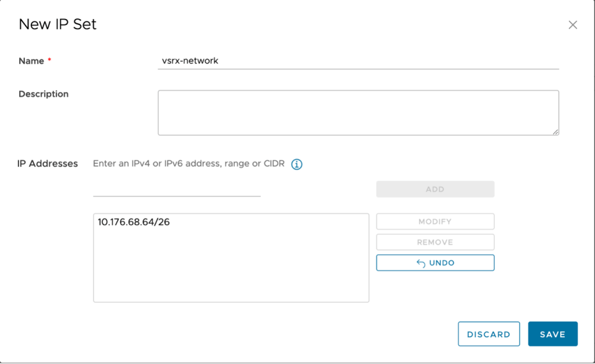Image resolution: width=595 pixels, height=364 pixels.
Task: Click the undo arrow icon
Action: pyautogui.click(x=421, y=263)
